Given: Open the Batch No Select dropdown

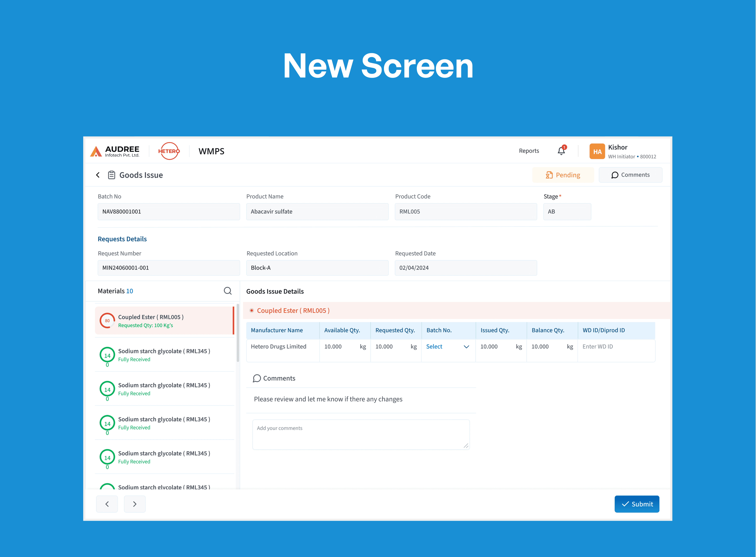Looking at the screenshot, I should click(434, 346).
